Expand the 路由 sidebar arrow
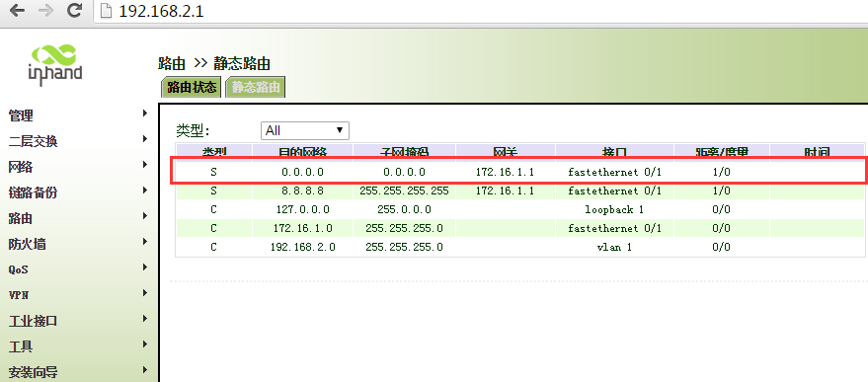868x382 pixels. pos(145,216)
